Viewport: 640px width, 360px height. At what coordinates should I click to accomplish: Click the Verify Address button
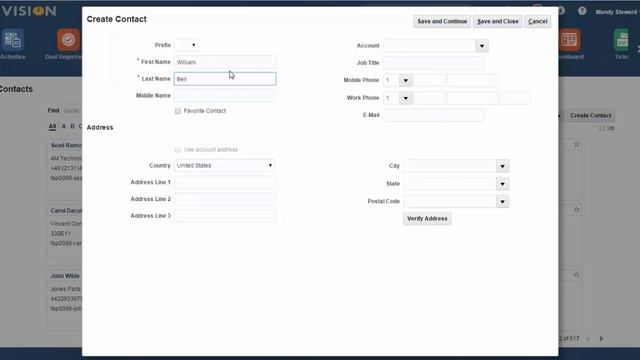click(x=427, y=218)
